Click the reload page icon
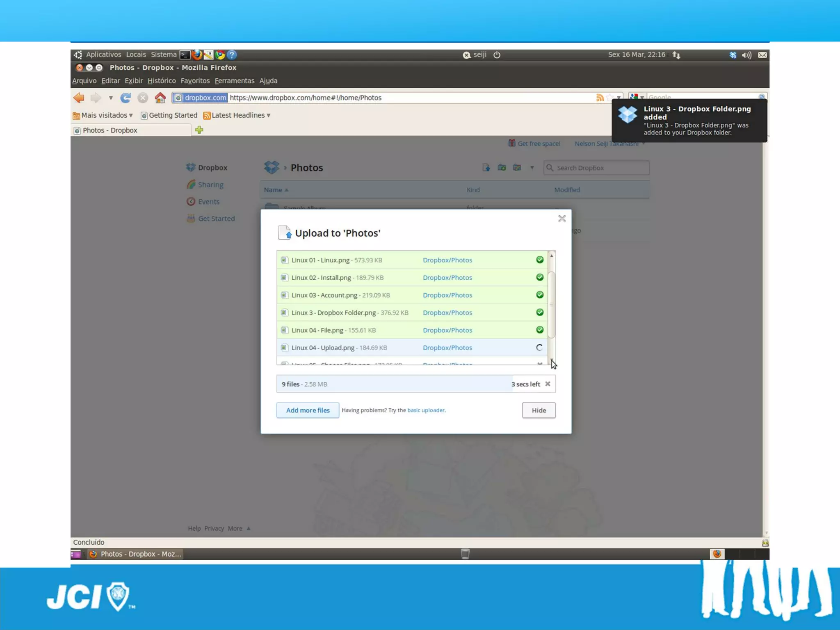840x630 pixels. (126, 98)
